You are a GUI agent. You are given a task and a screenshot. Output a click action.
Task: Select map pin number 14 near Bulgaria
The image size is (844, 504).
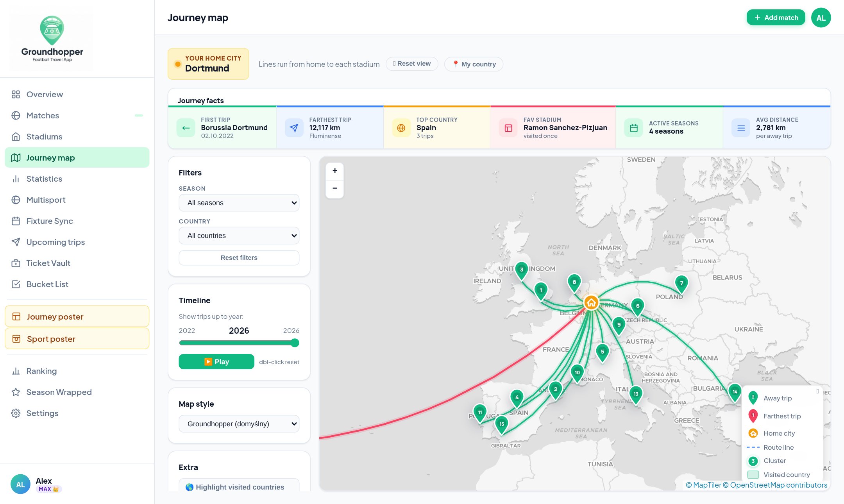[x=735, y=393]
